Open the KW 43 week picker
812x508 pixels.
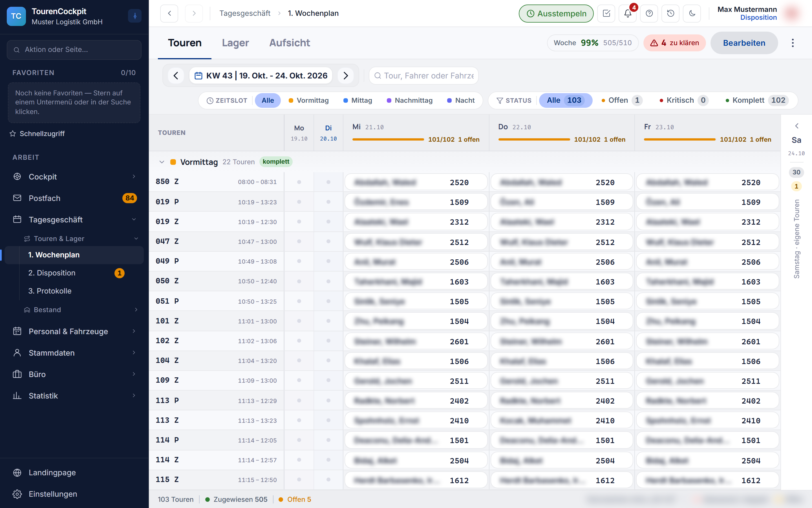point(261,76)
